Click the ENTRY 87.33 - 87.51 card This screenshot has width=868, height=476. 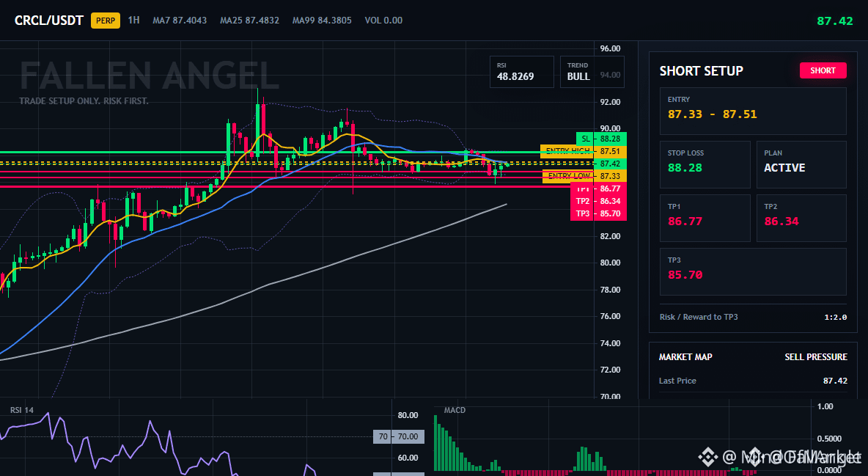pyautogui.click(x=753, y=111)
